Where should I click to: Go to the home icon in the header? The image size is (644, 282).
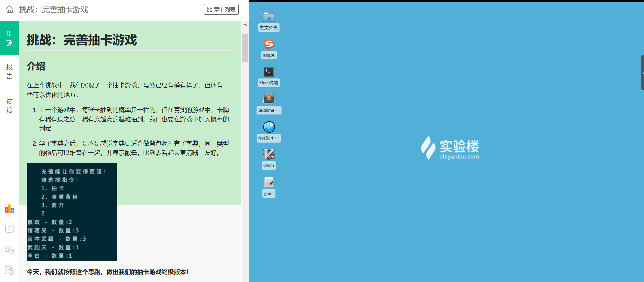tap(10, 9)
